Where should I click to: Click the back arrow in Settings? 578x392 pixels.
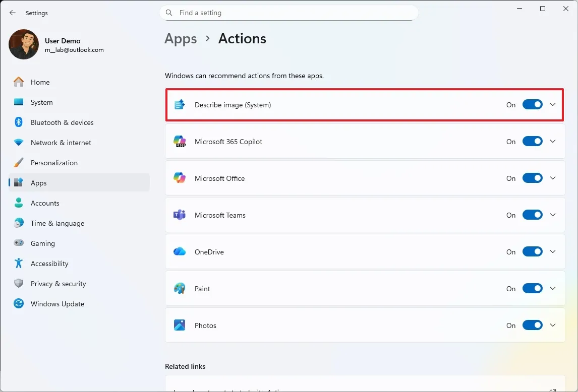click(12, 13)
